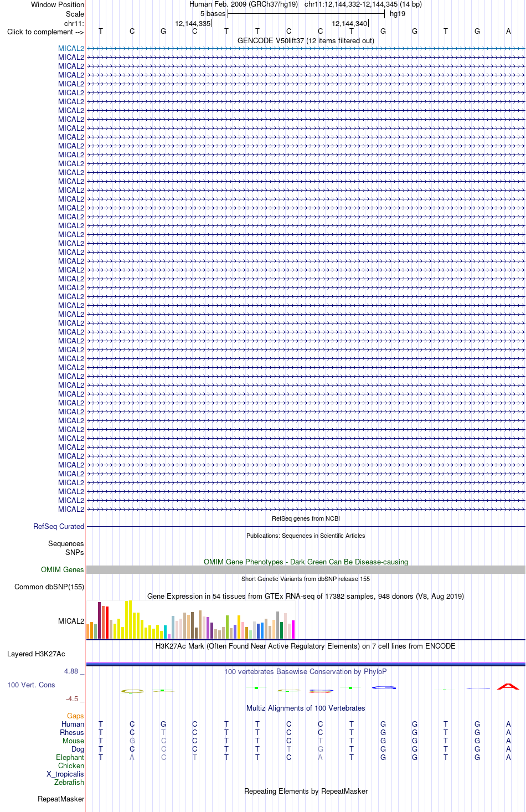Screen dimensions: 526x812
Task: Click the gray OMIM Genes item bar
Action: (306, 569)
